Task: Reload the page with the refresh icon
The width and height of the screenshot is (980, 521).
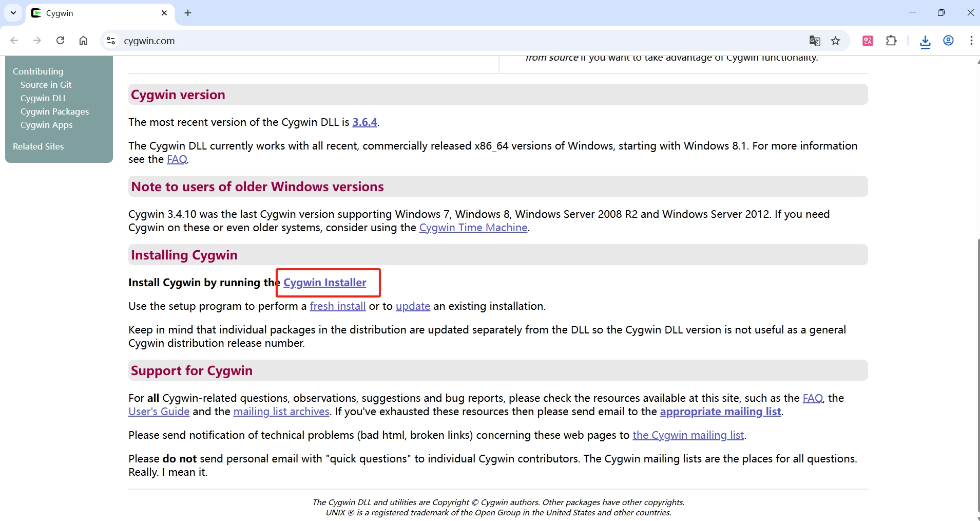Action: (60, 41)
